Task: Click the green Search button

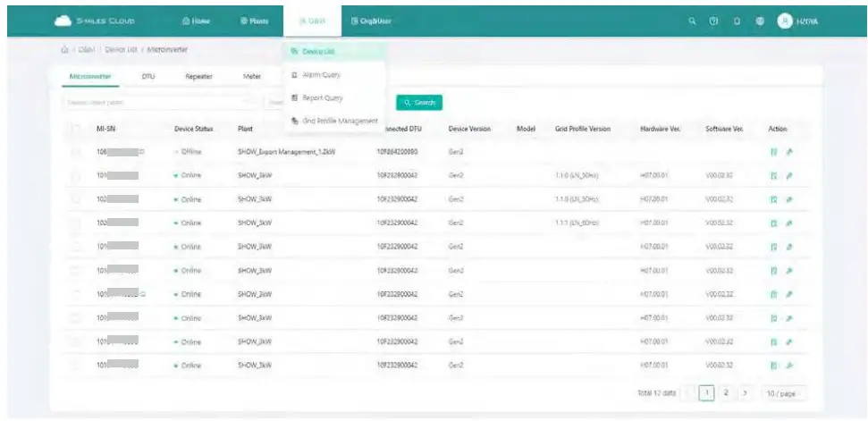Action: click(x=419, y=103)
